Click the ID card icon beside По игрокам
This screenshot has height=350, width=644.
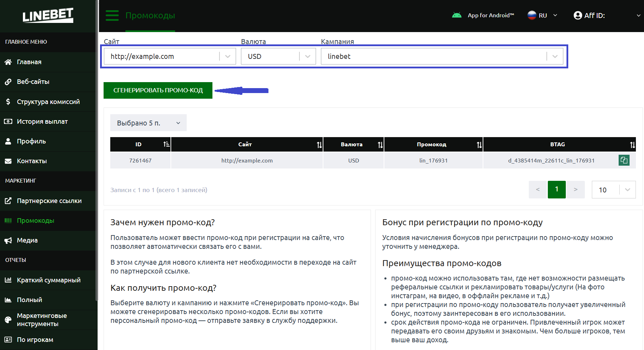8,339
